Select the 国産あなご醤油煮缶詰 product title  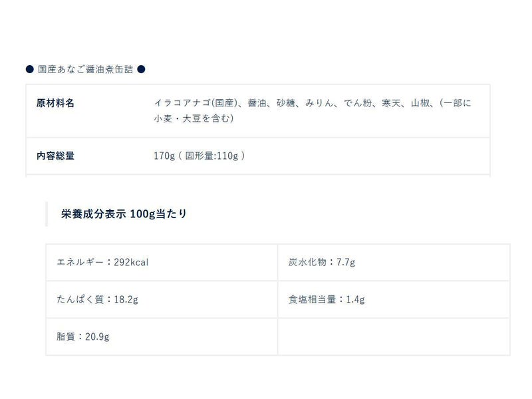tap(85, 69)
